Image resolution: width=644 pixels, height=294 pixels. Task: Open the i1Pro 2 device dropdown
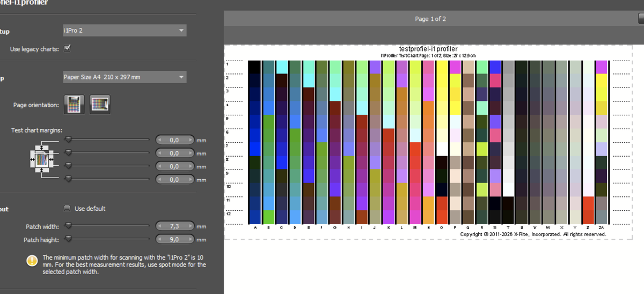[x=124, y=31]
